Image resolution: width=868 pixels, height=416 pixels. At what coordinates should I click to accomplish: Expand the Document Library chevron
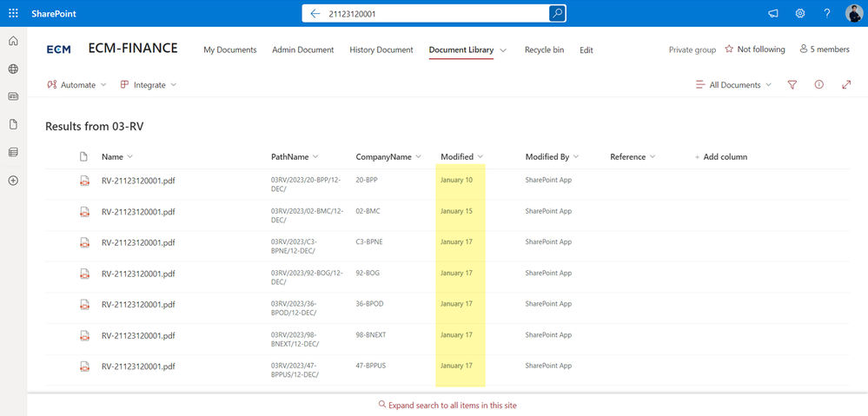pos(503,50)
